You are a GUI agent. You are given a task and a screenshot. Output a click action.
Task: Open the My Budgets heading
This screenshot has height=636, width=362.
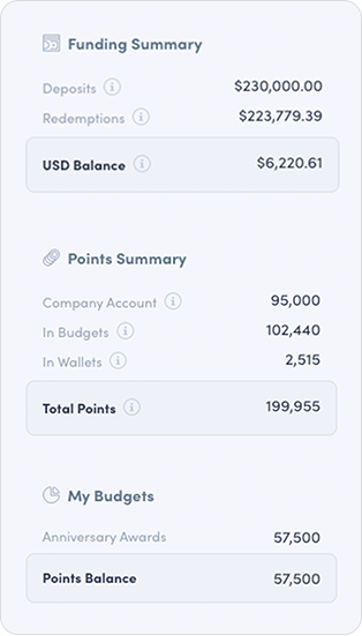(x=111, y=496)
